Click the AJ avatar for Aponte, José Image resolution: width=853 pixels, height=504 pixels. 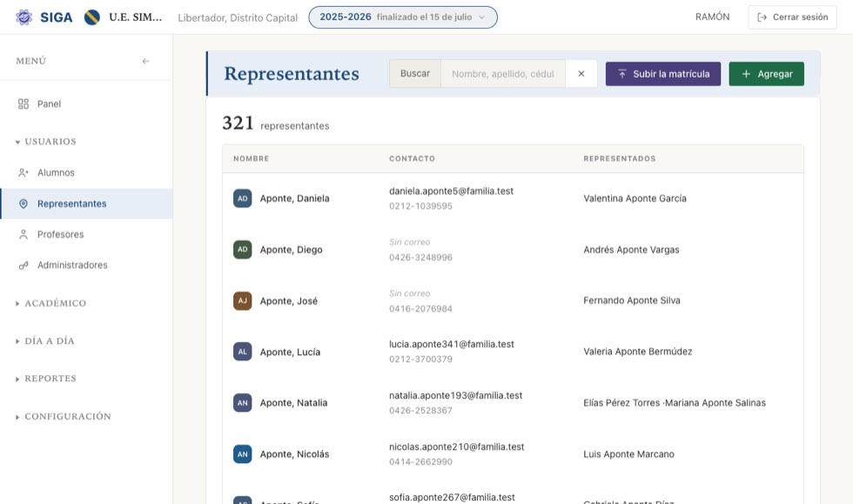click(243, 301)
